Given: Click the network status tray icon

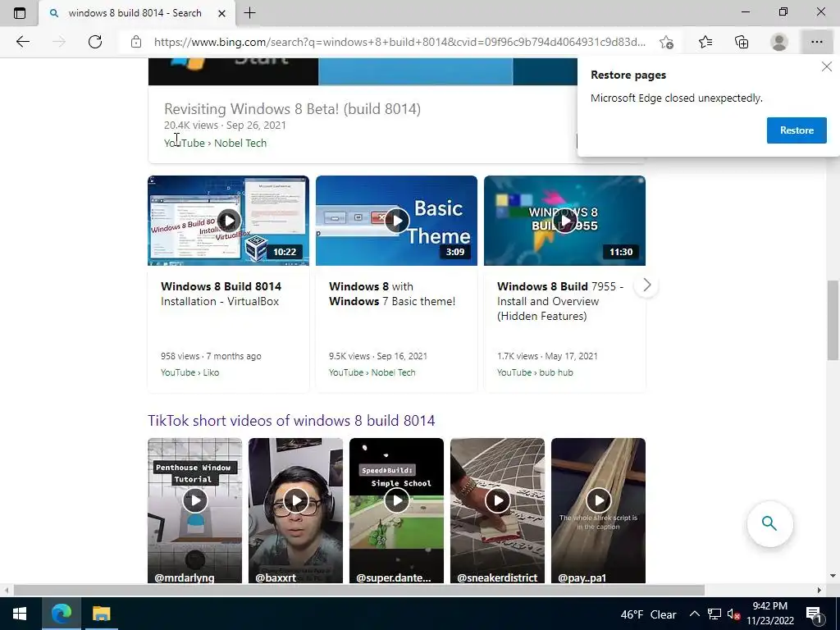Looking at the screenshot, I should coord(714,614).
